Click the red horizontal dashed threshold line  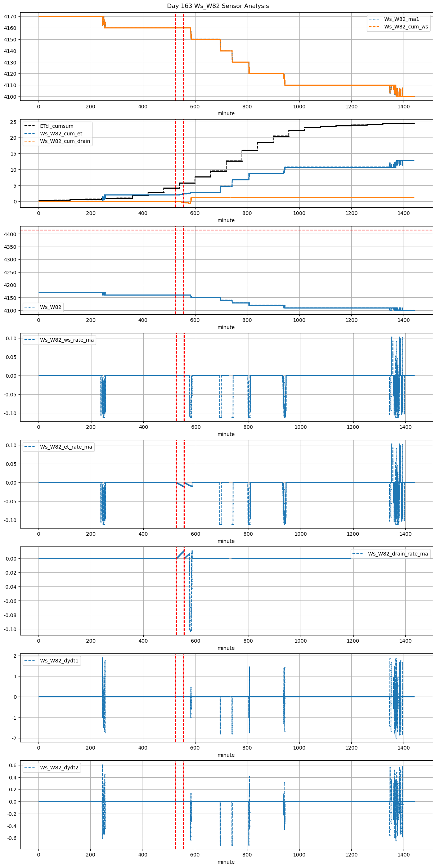pyautogui.click(x=288, y=230)
